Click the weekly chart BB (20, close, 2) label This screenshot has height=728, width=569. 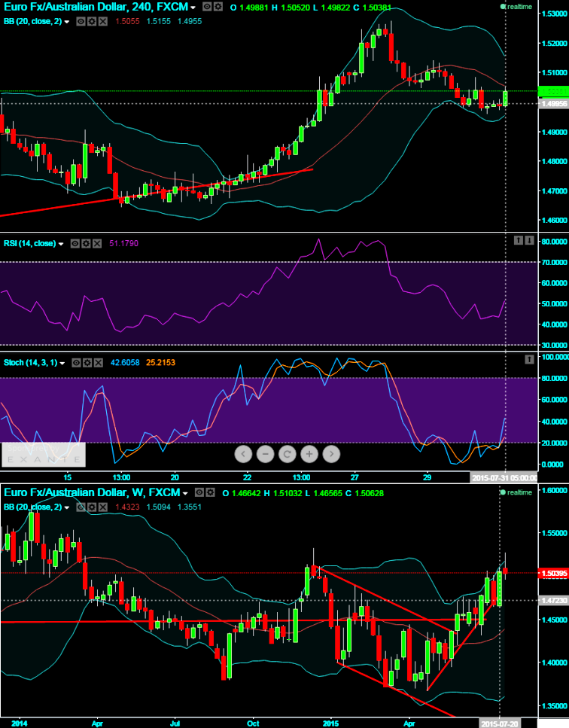tap(33, 507)
